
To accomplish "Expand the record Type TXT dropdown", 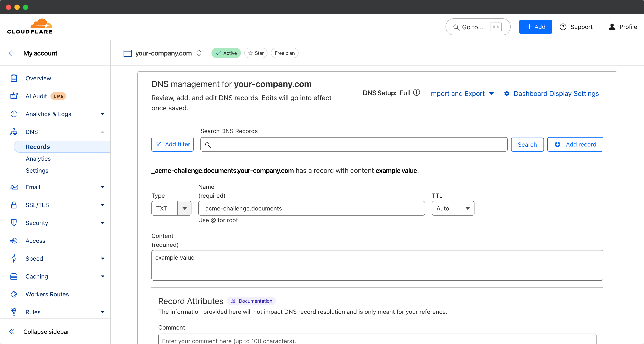I will coord(184,208).
